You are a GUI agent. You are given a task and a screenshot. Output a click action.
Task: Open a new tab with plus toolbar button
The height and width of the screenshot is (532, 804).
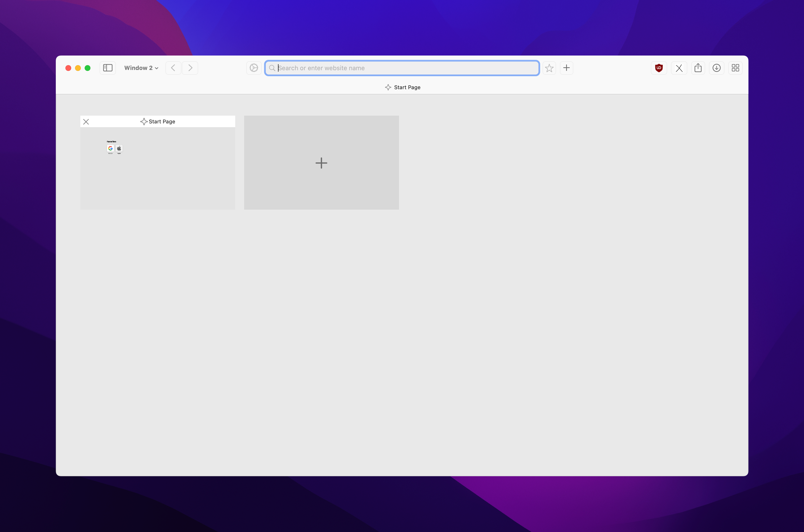click(x=566, y=68)
